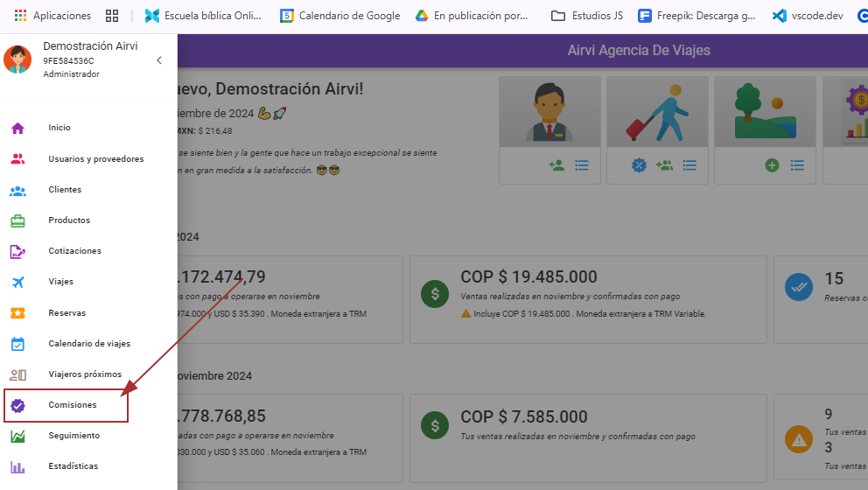The image size is (868, 490).
Task: Click the Cotizaciones document icon
Action: (x=17, y=251)
